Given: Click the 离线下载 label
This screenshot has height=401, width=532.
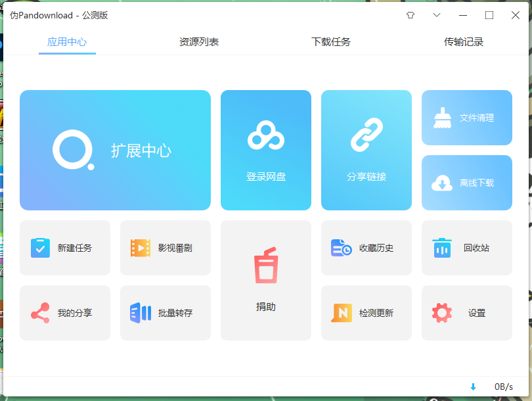Looking at the screenshot, I should tap(477, 183).
